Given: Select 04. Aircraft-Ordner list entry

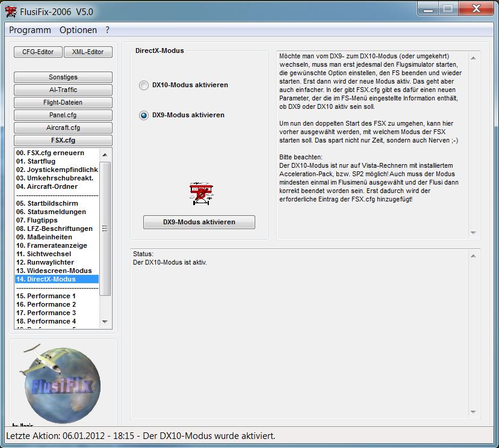Looking at the screenshot, I should point(57,186).
